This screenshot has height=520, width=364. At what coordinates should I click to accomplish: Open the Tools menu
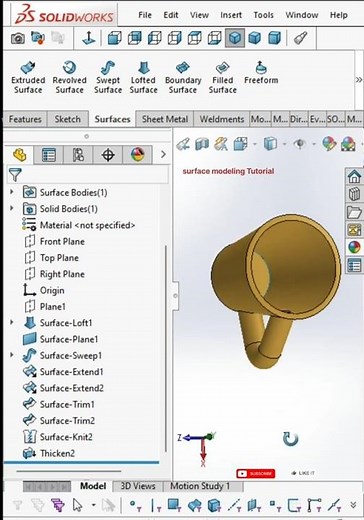pyautogui.click(x=263, y=15)
